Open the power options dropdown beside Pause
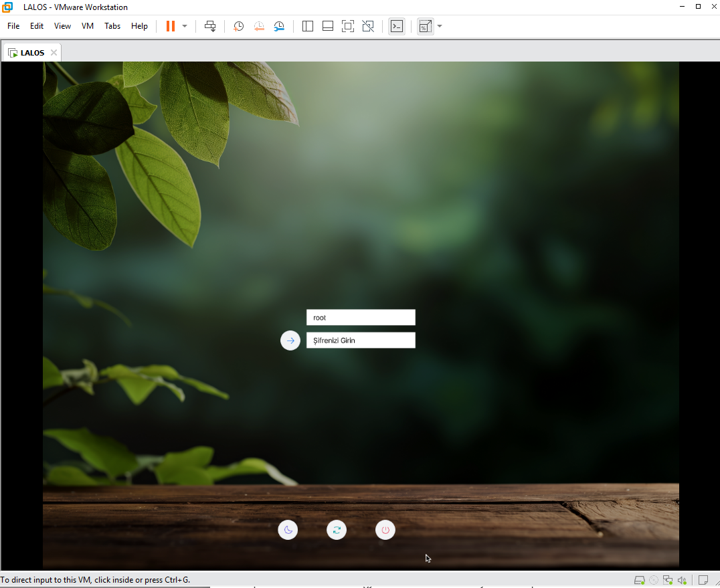The image size is (720, 588). coord(185,26)
